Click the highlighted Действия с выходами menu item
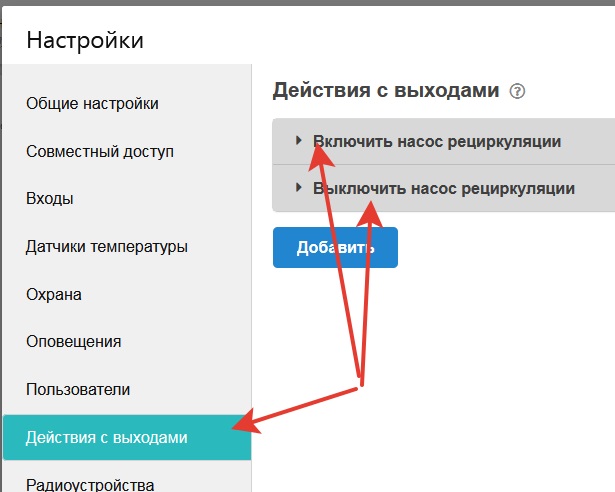The width and height of the screenshot is (615, 492). tap(106, 437)
